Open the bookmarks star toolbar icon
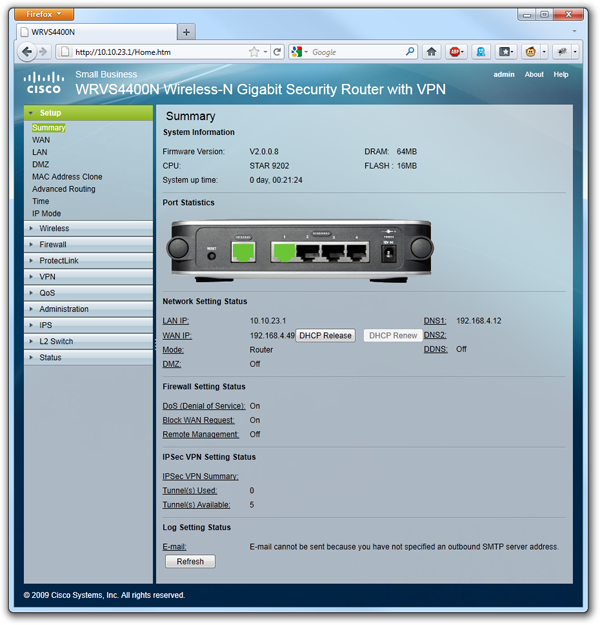This screenshot has width=600, height=625. [x=506, y=52]
